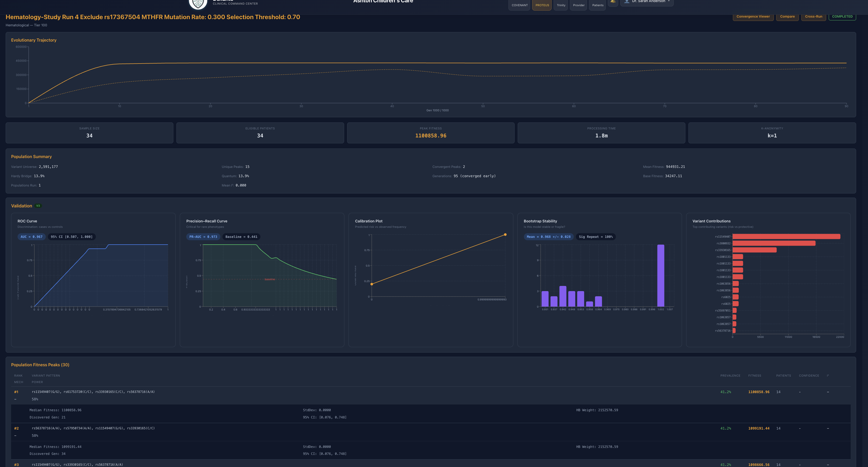Click the user avatar icon
Image resolution: width=868 pixels, height=467 pixels.
click(626, 2)
